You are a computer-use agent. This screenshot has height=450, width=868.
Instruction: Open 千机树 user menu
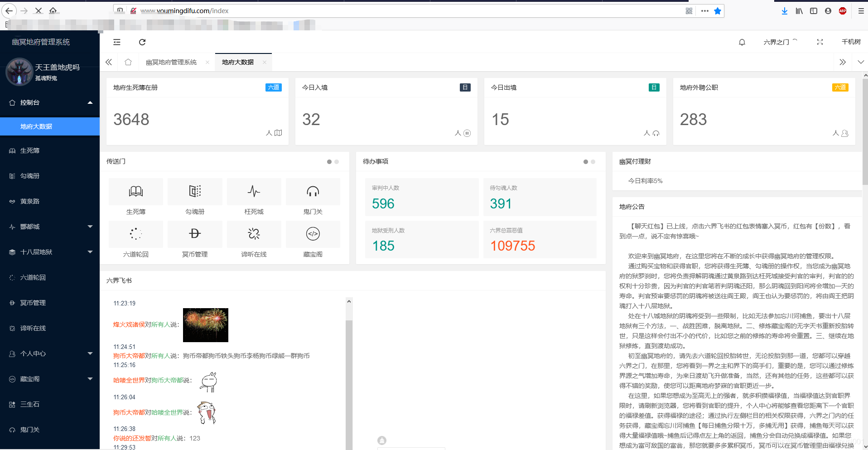pyautogui.click(x=851, y=42)
